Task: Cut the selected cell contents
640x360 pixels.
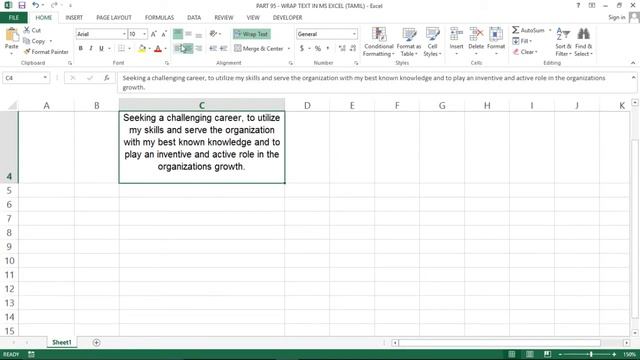Action: (32, 30)
